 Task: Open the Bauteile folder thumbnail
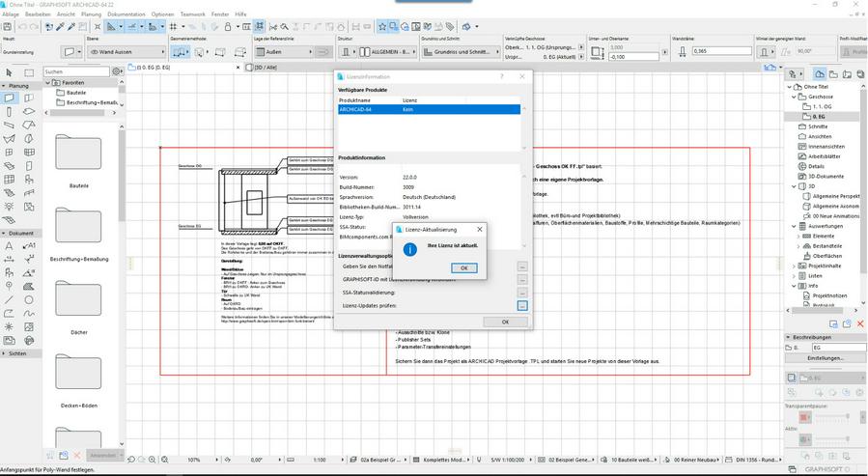[x=78, y=153]
